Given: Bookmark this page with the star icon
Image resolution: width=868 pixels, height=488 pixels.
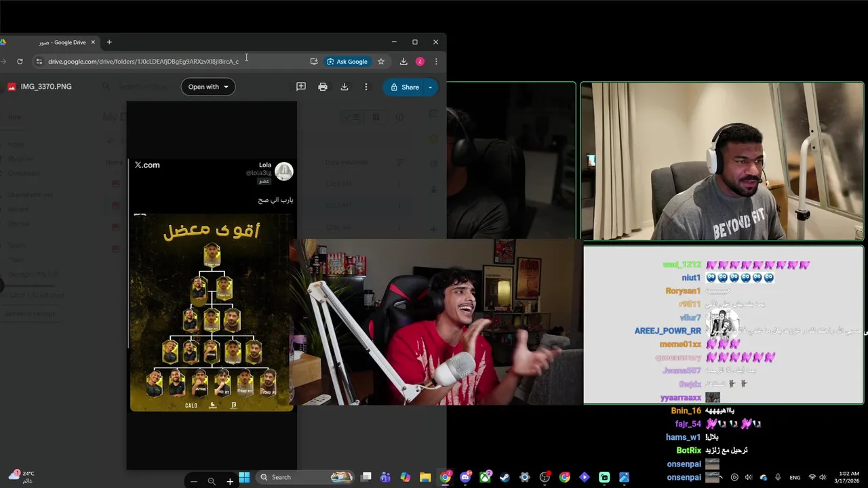Looking at the screenshot, I should tap(381, 61).
